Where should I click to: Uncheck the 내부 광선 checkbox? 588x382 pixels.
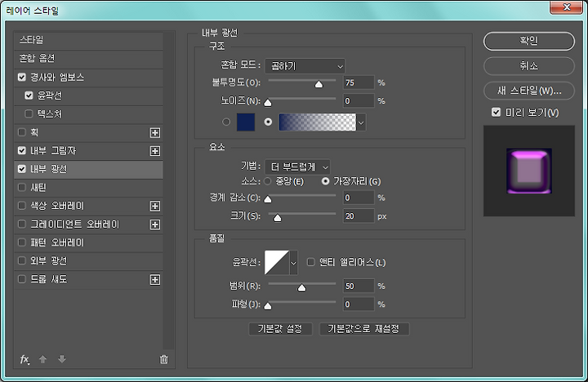pos(22,169)
